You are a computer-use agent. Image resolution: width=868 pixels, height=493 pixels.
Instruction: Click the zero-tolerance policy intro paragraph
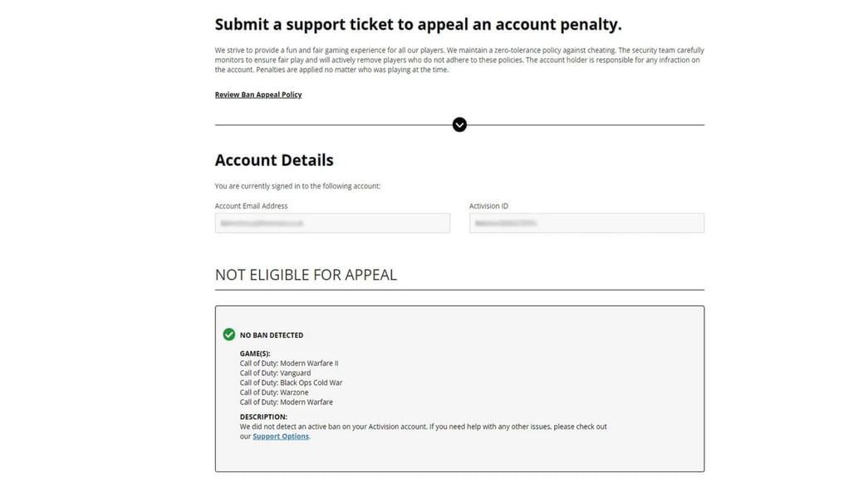(459, 60)
